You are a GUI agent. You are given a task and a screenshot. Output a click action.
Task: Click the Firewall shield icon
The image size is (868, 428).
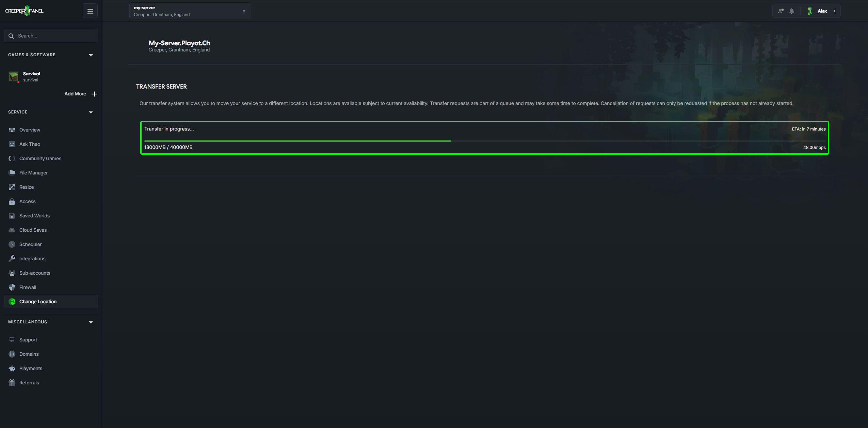click(12, 287)
